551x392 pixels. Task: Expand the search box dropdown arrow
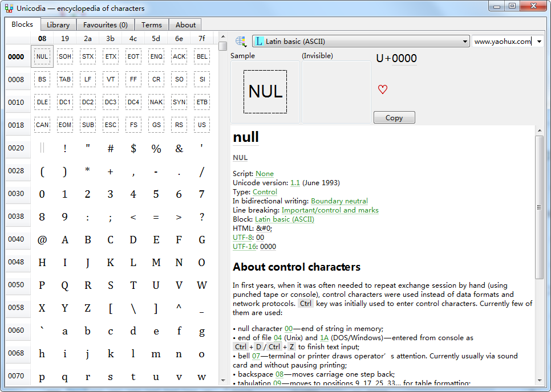tap(539, 42)
